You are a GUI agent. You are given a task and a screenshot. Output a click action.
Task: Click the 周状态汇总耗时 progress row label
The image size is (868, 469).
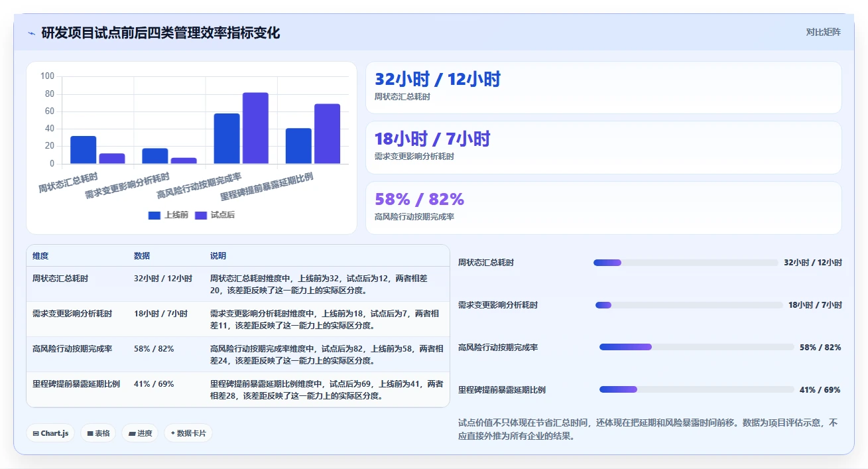(x=486, y=263)
